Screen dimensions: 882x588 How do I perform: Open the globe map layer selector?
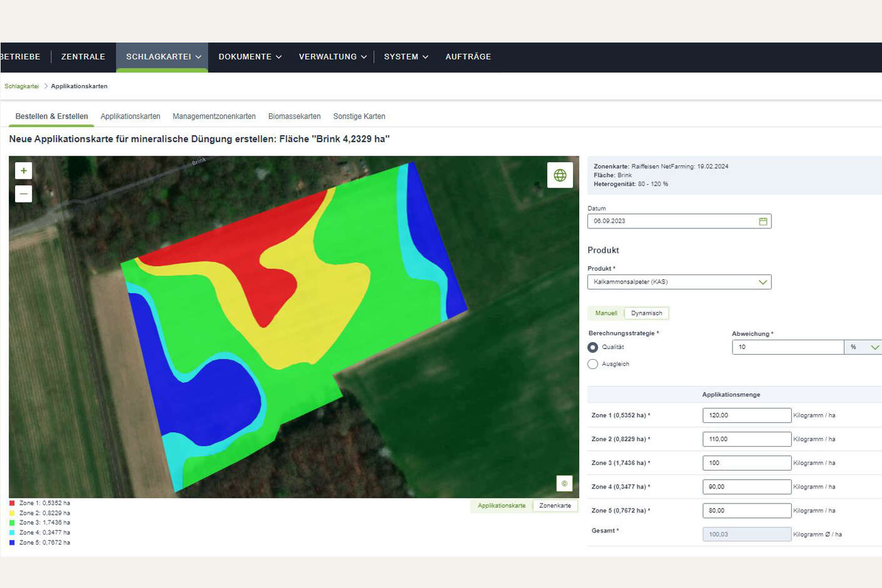pyautogui.click(x=560, y=175)
